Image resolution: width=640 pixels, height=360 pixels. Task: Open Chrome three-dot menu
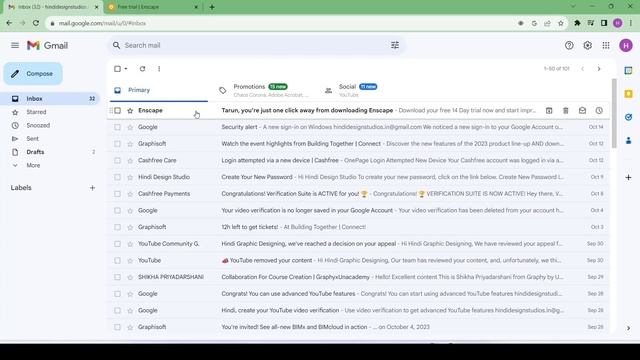pyautogui.click(x=631, y=23)
